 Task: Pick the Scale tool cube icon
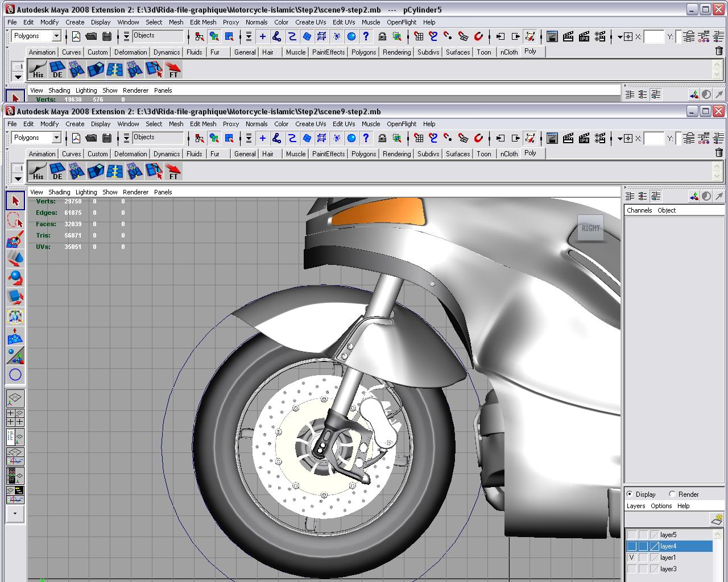15,297
